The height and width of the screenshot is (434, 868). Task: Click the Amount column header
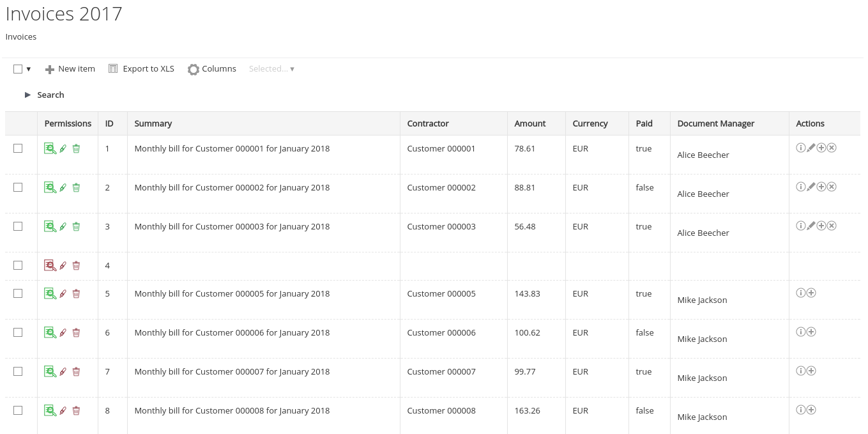(530, 123)
